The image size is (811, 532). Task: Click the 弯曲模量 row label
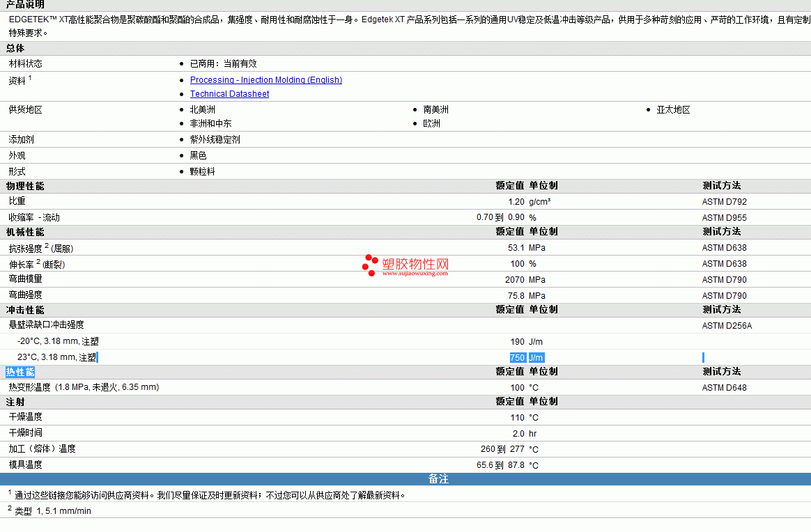(x=25, y=279)
